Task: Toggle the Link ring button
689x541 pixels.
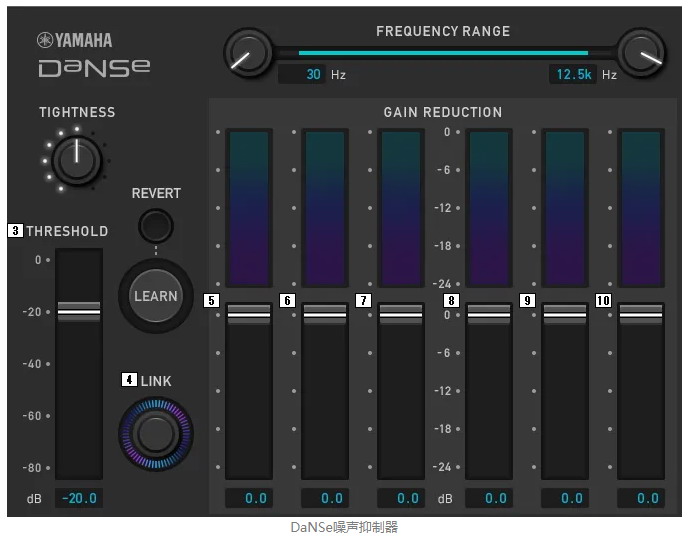Action: [155, 433]
